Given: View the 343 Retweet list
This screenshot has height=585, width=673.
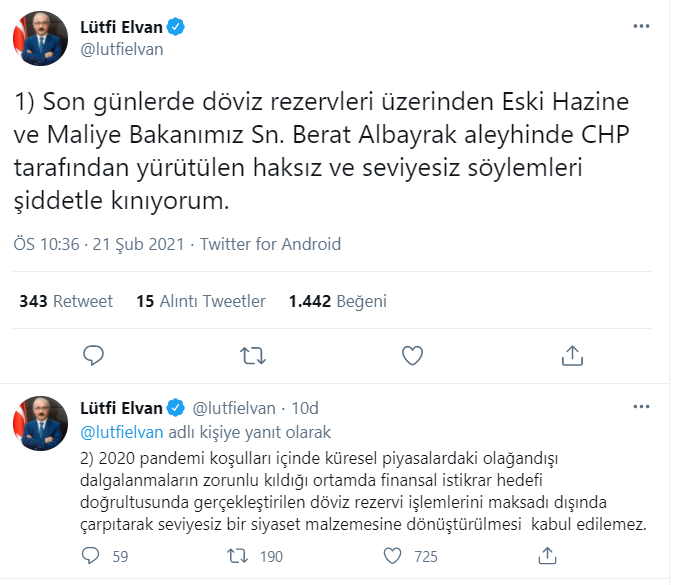Looking at the screenshot, I should click(x=66, y=301).
